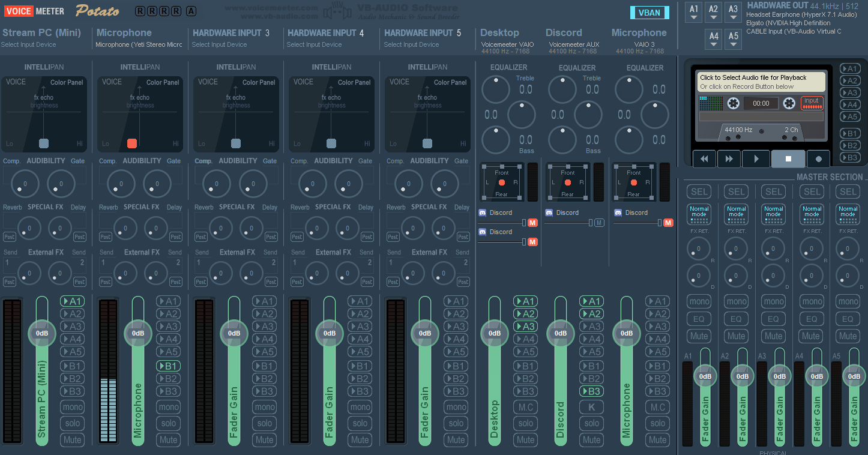Open the Voicemeeter logo menu
This screenshot has width=868, height=455.
[34, 11]
